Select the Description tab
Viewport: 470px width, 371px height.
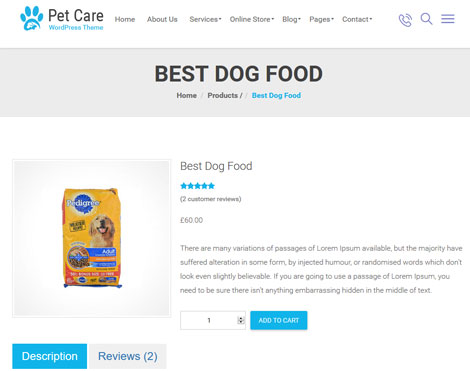tap(50, 356)
